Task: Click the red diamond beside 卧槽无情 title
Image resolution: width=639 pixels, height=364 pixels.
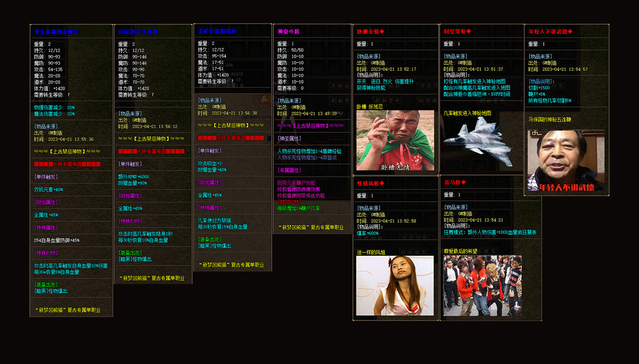Action: click(x=382, y=32)
